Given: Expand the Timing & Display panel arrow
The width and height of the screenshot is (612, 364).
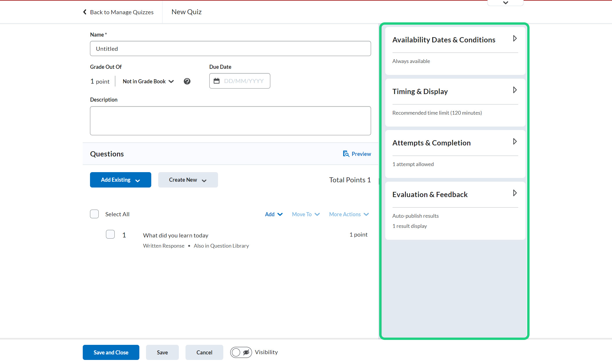Looking at the screenshot, I should (514, 90).
